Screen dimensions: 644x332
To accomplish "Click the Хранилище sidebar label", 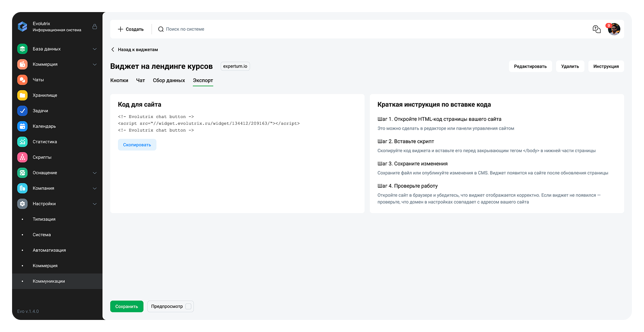I will coord(45,95).
